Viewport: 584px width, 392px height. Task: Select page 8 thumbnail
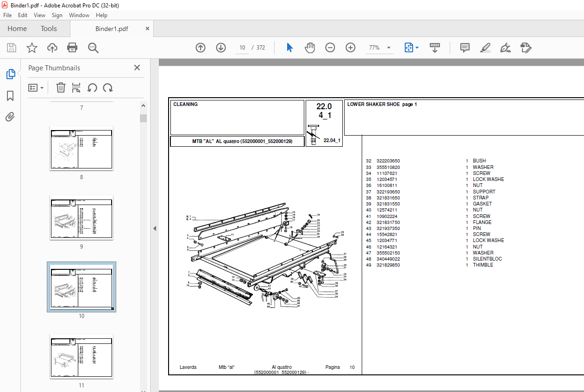(x=82, y=148)
